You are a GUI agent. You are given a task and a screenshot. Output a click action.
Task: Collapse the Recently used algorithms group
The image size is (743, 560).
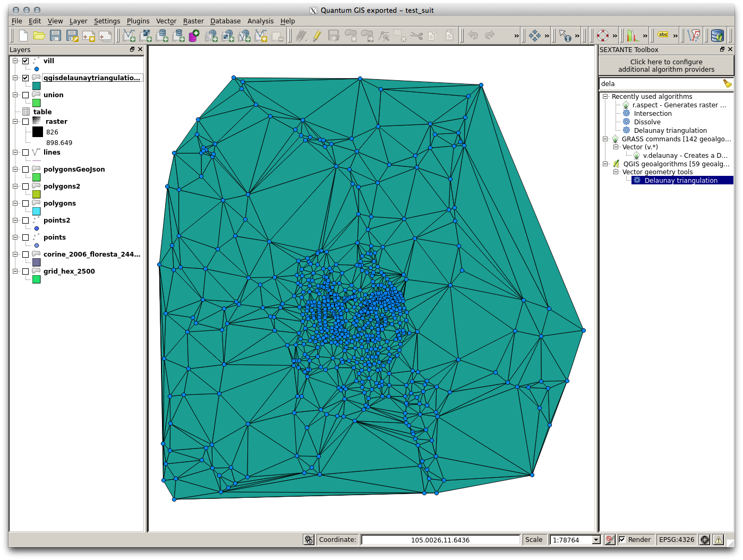click(x=605, y=97)
